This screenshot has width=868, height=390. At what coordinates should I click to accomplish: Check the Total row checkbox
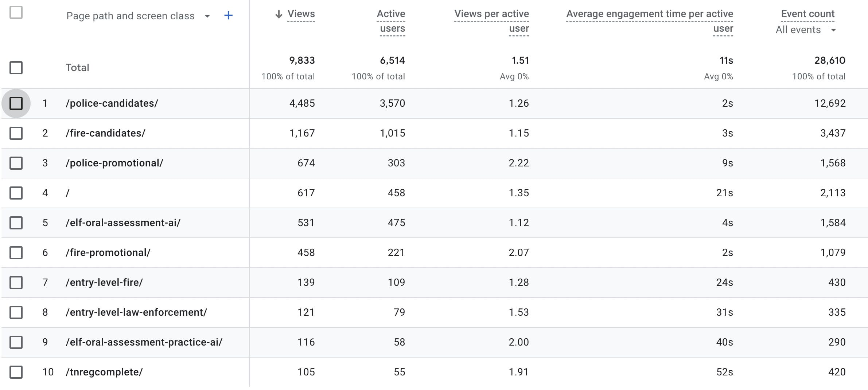click(16, 68)
